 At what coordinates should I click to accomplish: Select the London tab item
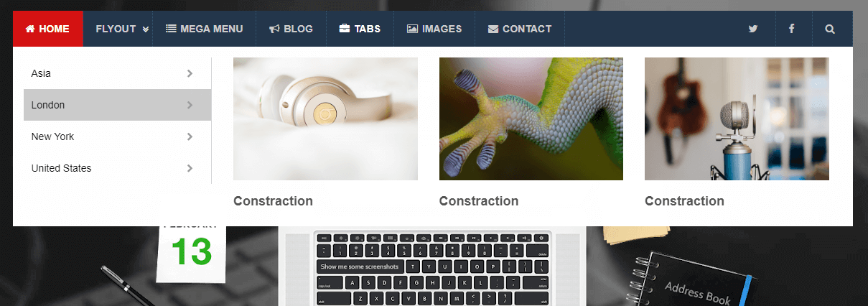click(x=118, y=105)
